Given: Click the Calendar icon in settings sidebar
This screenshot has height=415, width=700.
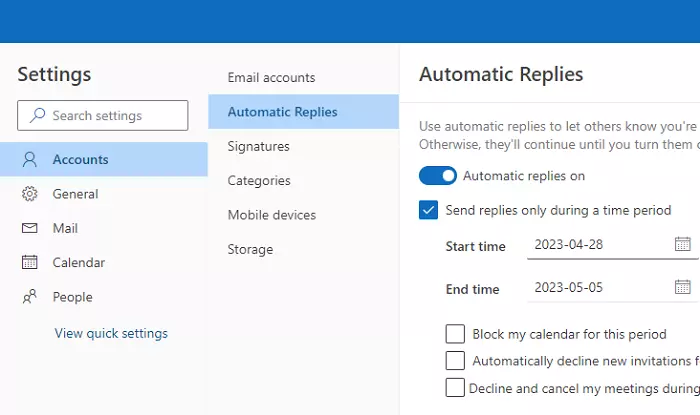Looking at the screenshot, I should (29, 262).
